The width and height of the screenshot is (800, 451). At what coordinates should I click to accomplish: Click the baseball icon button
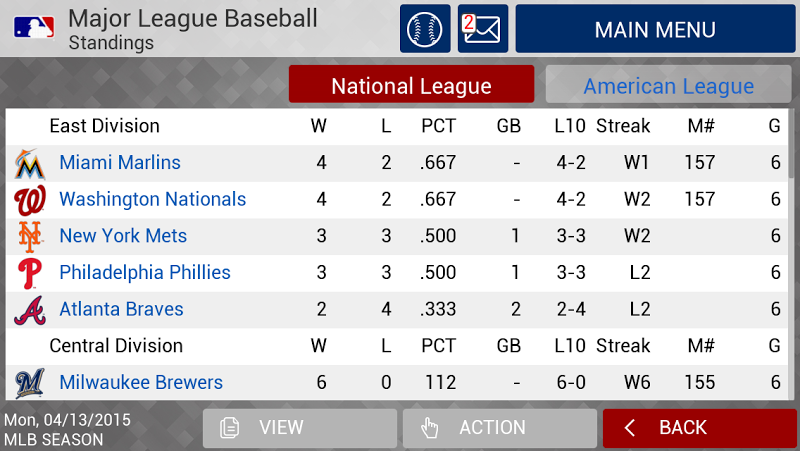[x=425, y=29]
